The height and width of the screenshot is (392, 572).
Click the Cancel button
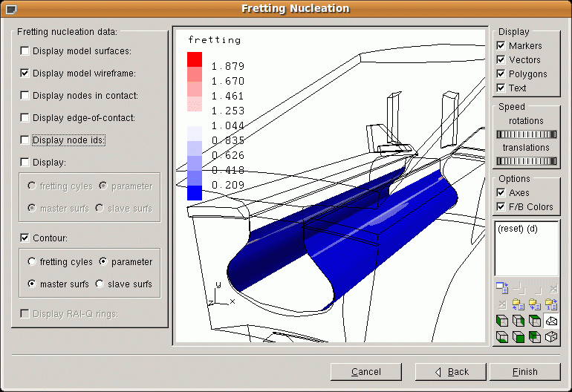click(366, 371)
